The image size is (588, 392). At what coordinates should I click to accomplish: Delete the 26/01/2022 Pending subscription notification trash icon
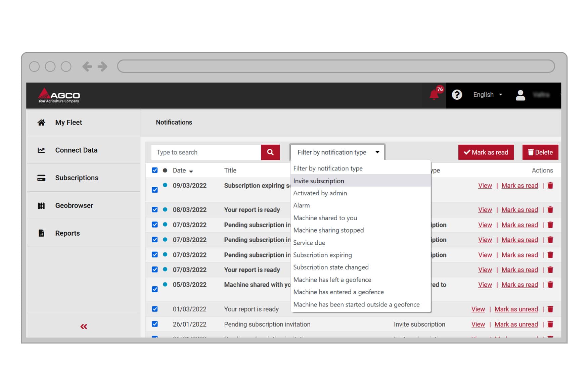(x=550, y=324)
